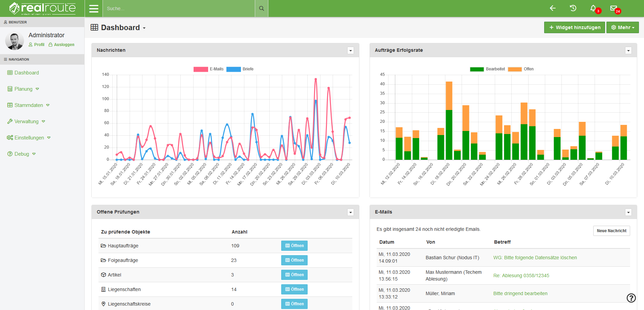
Task: Click the Administrator profile picture
Action: [x=15, y=41]
